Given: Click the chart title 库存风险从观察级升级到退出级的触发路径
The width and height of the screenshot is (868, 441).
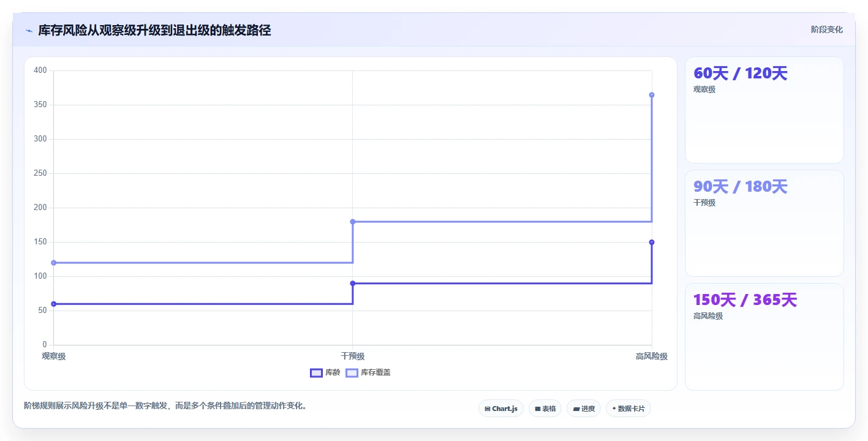Looking at the screenshot, I should pos(154,30).
